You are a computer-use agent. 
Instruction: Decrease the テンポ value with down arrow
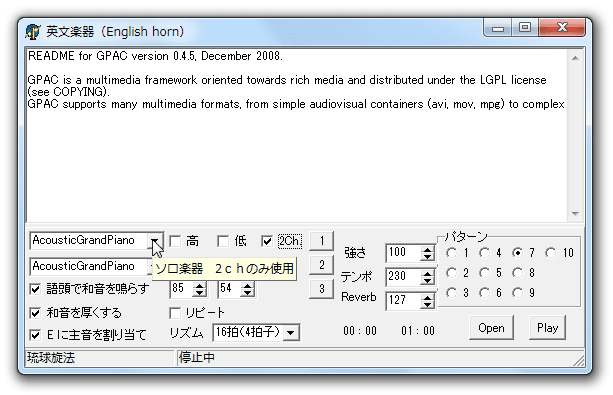tap(428, 281)
